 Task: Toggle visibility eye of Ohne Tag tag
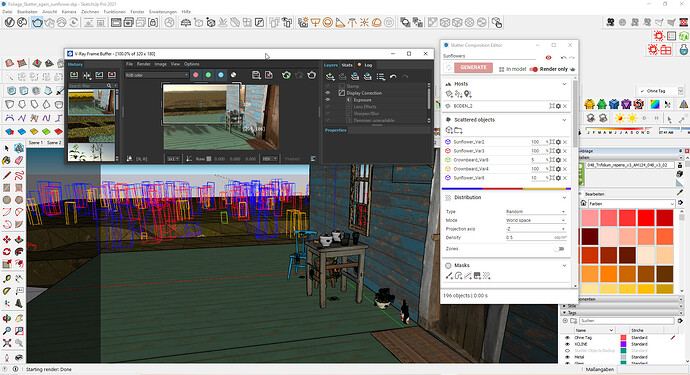(x=567, y=338)
